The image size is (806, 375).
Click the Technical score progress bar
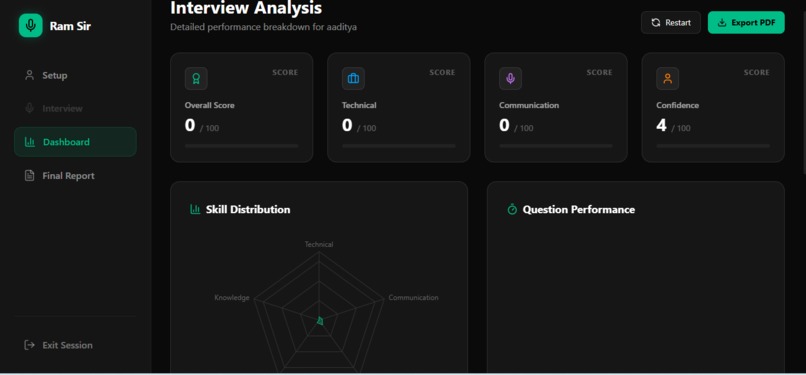(399, 146)
